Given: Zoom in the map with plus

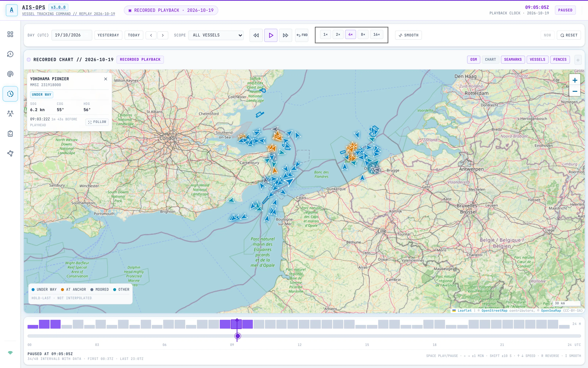Looking at the screenshot, I should [575, 80].
